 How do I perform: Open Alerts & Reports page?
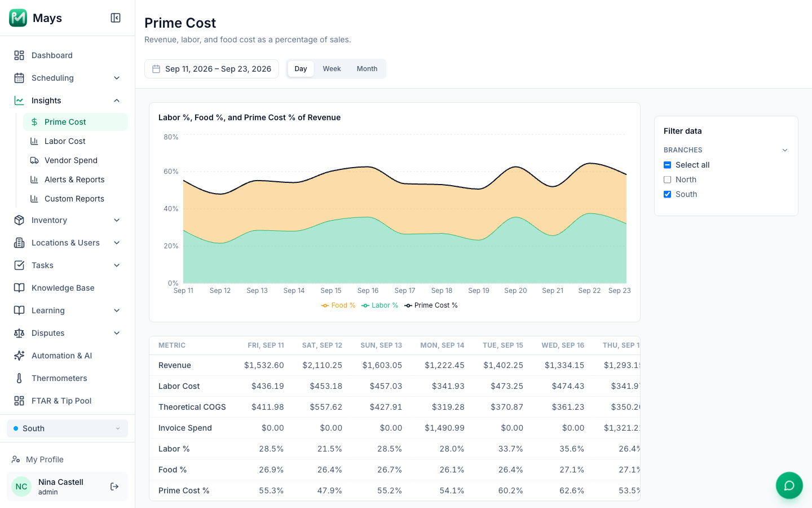pos(76,179)
